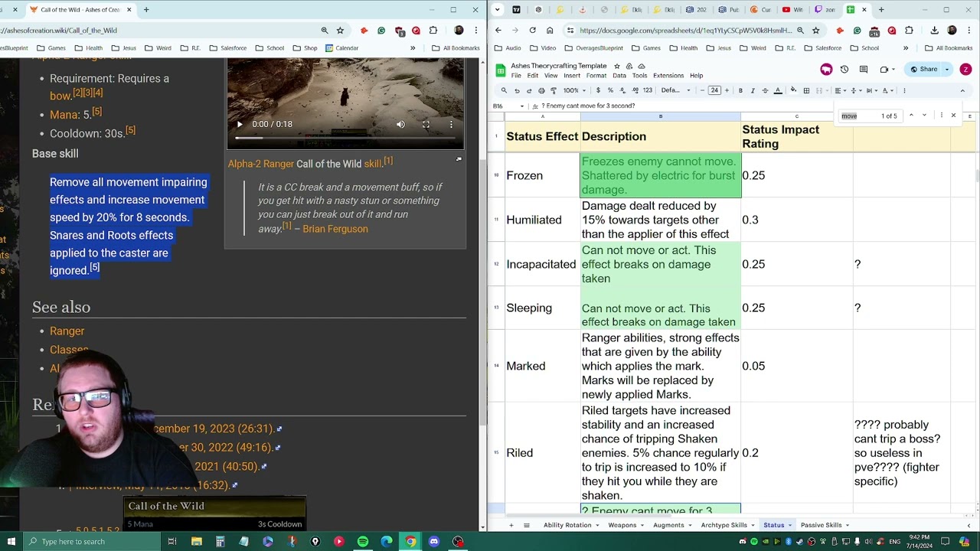
Task: Toggle italic formatting in Sheets toolbar
Action: (753, 90)
